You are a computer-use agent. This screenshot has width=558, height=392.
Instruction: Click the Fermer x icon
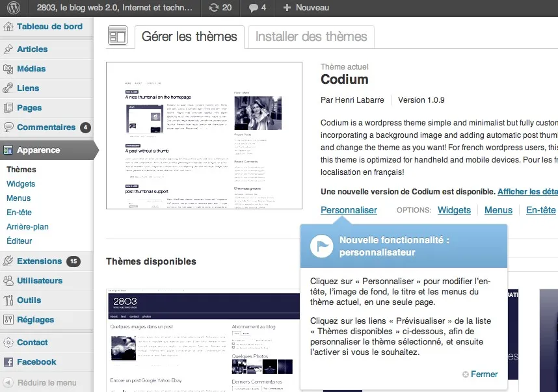tap(466, 374)
